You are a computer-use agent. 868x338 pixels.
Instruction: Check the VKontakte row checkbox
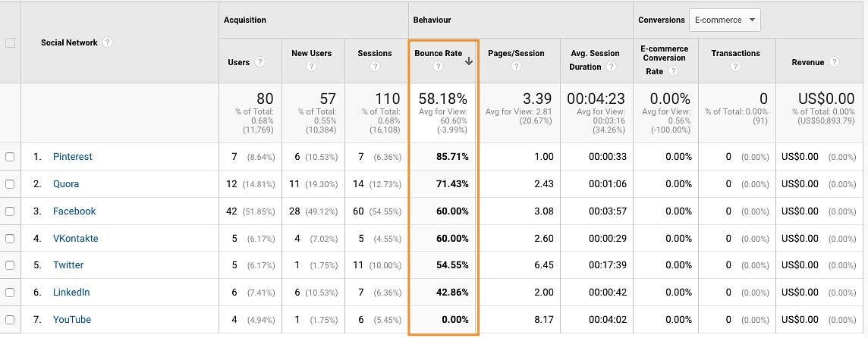coord(10,239)
